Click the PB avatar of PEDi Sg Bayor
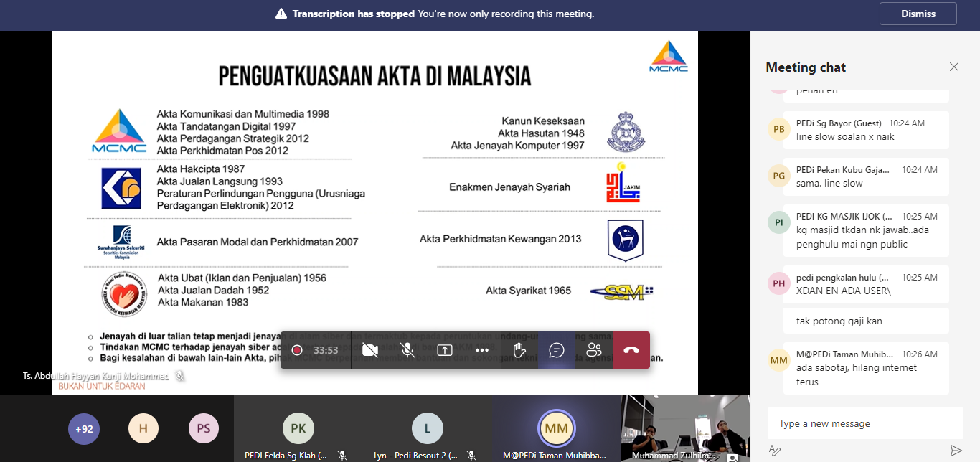Viewport: 980px width, 462px height. pyautogui.click(x=778, y=130)
